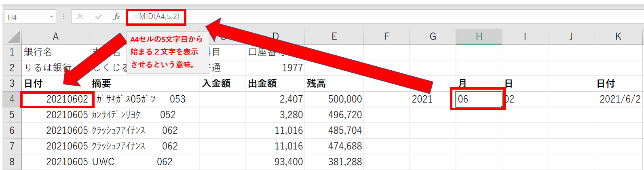Select row 4 header
The image size is (644, 170).
(x=12, y=99)
